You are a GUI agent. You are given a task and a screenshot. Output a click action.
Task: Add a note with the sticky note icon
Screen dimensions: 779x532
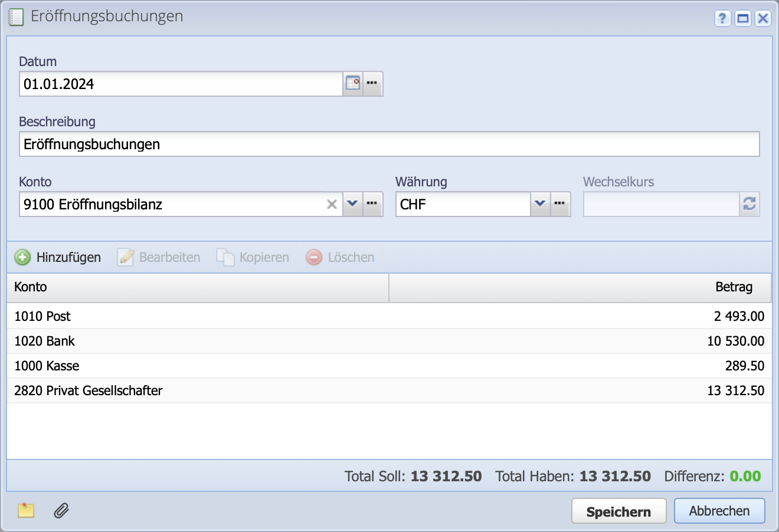click(25, 511)
